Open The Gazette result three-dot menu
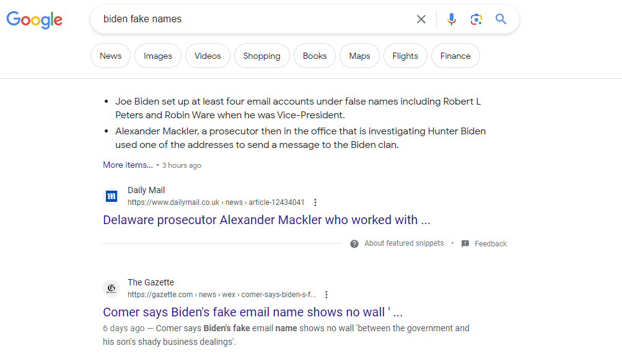This screenshot has width=622, height=364. click(x=326, y=295)
